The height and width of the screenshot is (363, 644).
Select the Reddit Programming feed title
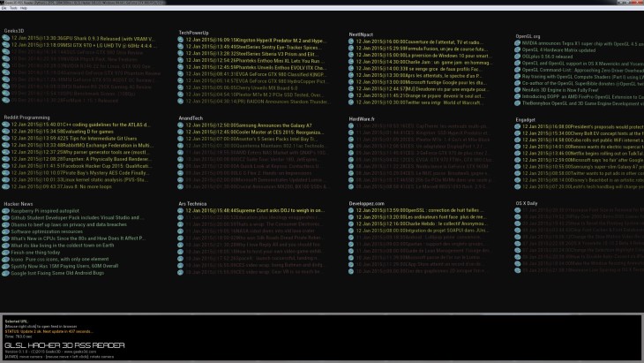tap(26, 117)
